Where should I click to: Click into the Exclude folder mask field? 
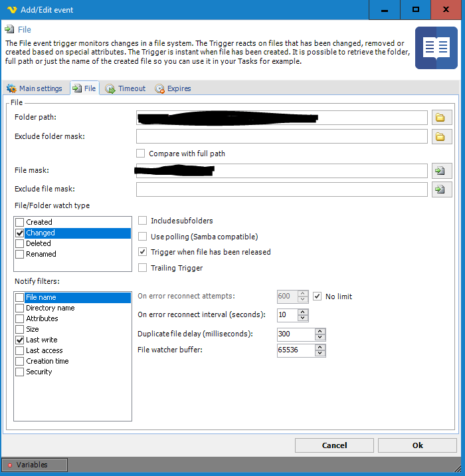point(281,136)
